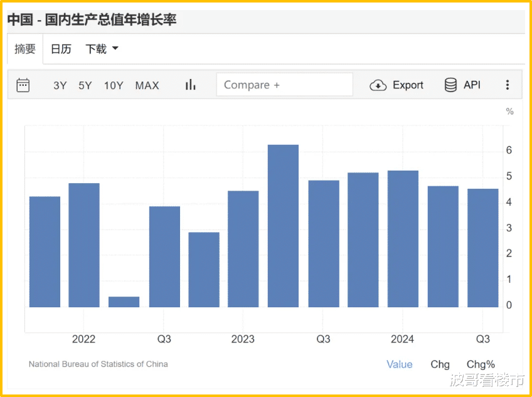The image size is (532, 397).
Task: Open the 下载 dropdown menu
Action: [x=102, y=49]
